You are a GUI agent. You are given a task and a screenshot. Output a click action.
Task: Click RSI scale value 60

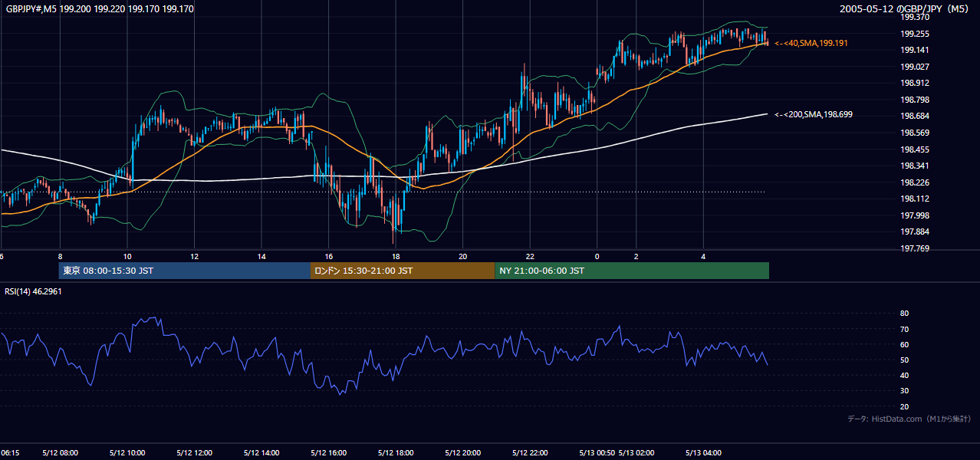coord(904,344)
